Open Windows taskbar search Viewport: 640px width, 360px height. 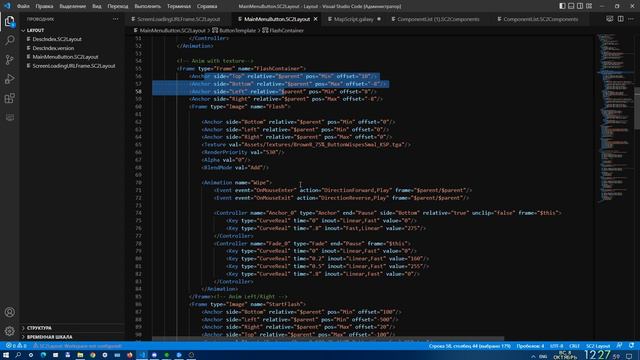pyautogui.click(x=18, y=355)
